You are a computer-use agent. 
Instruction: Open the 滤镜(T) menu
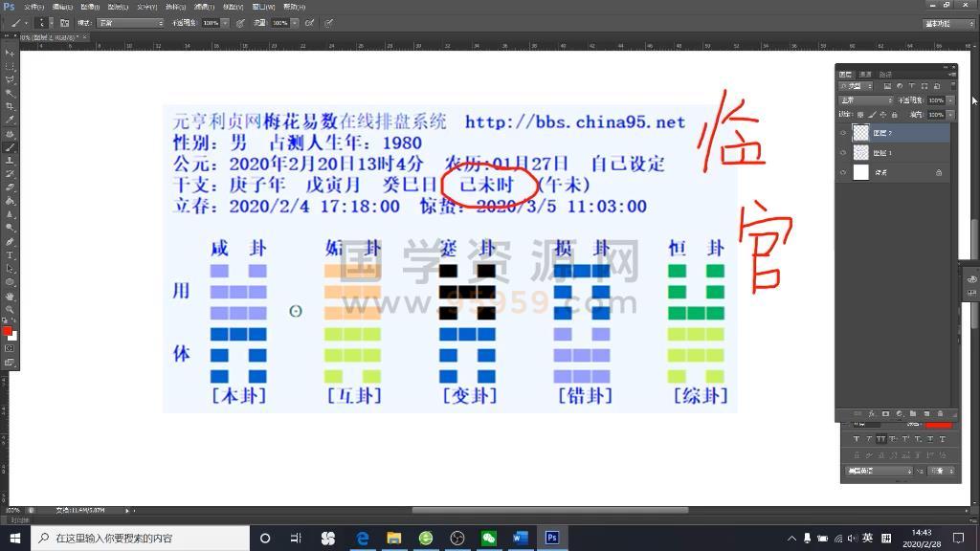[x=204, y=7]
